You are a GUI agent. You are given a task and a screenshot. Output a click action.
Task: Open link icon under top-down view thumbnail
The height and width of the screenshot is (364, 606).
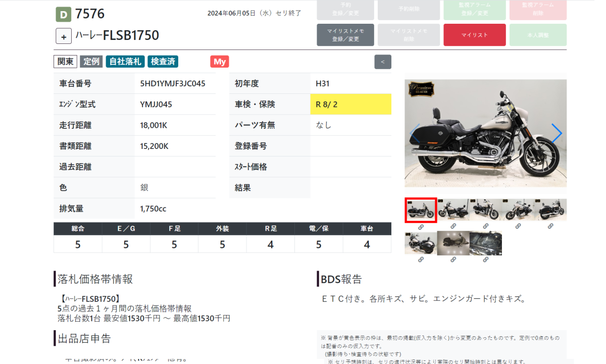click(453, 259)
